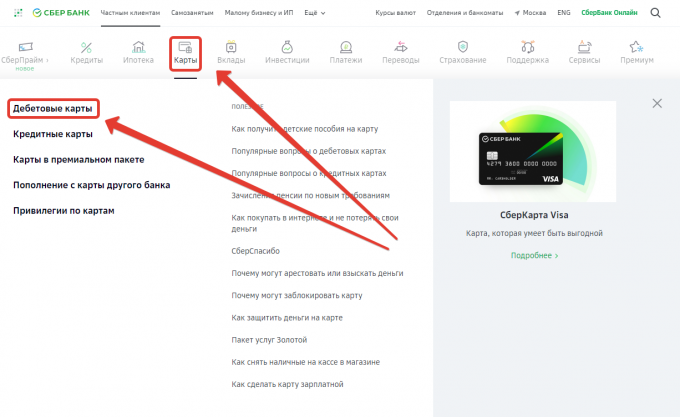Viewport: 680px width, 417px height.
Task: Open the search magnifier icon
Action: point(655,14)
